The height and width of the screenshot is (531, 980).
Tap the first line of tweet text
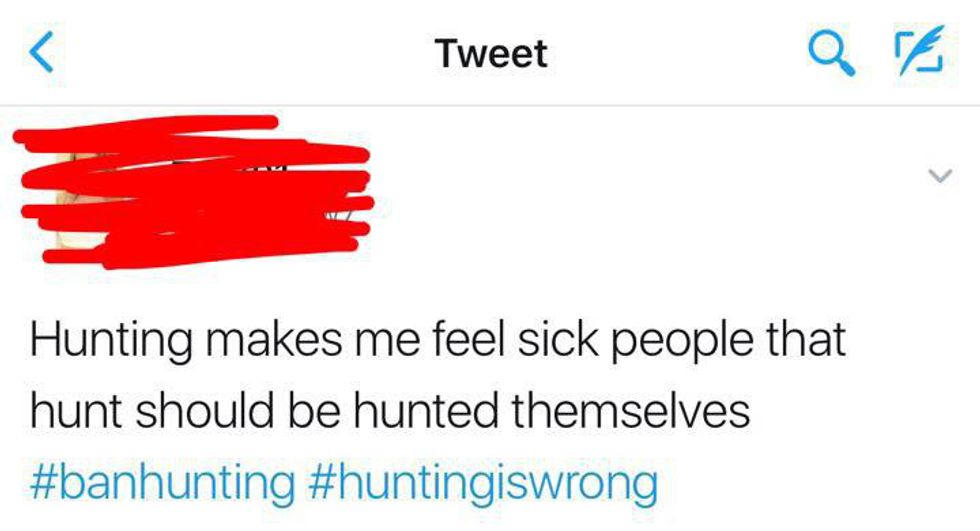tap(438, 340)
